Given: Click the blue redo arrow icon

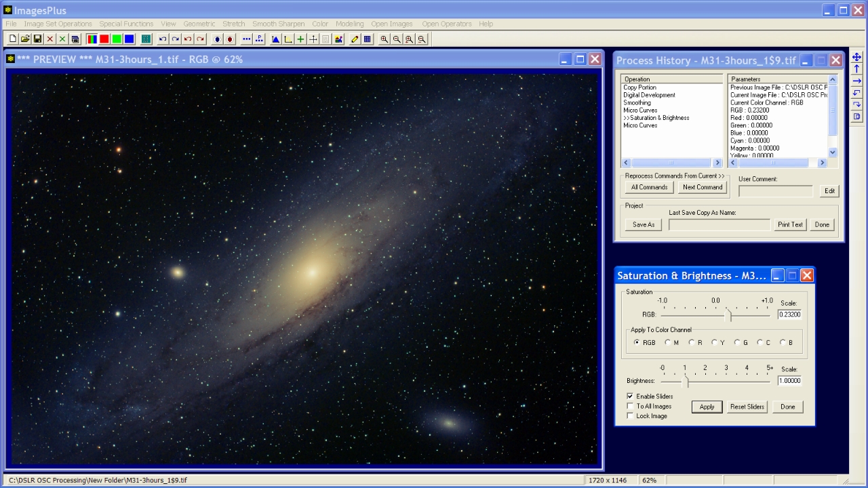Looking at the screenshot, I should (x=175, y=39).
